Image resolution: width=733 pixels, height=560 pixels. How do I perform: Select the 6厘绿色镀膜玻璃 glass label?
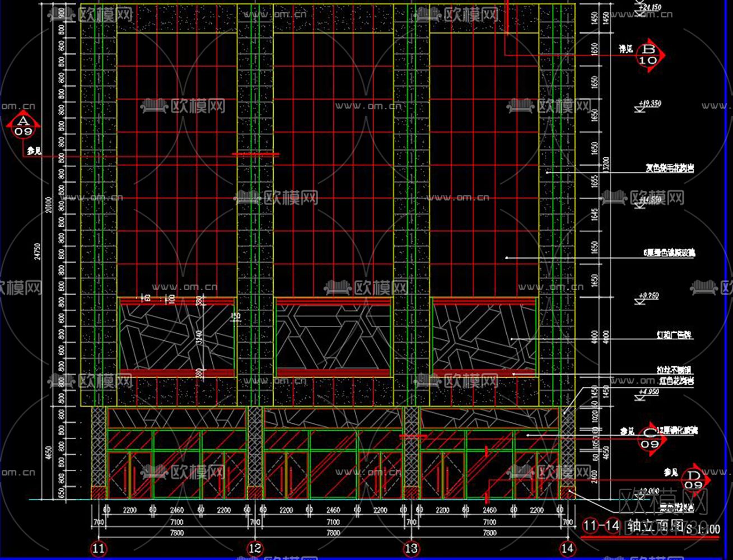tap(669, 253)
